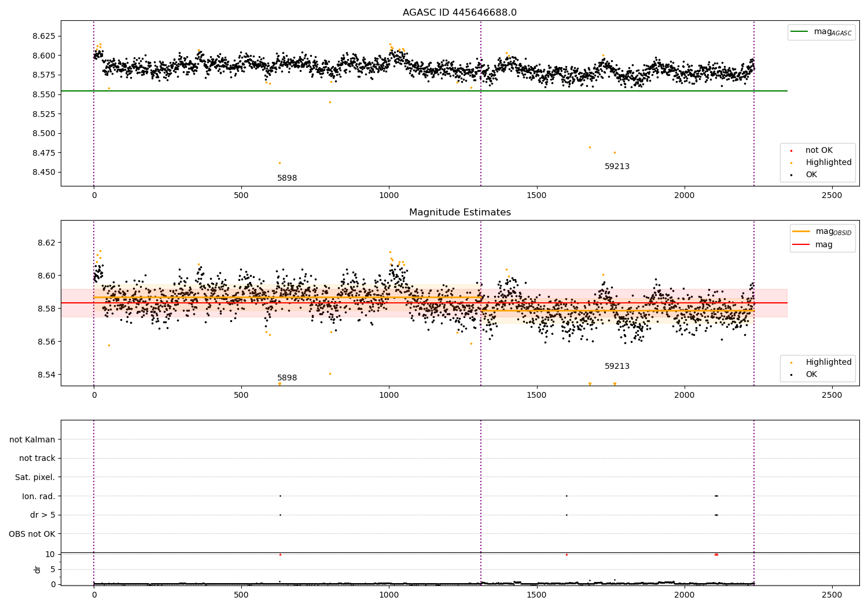This screenshot has width=868, height=608.
Task: Click the 'Sat. pixel.' row label
Action: pos(35,478)
